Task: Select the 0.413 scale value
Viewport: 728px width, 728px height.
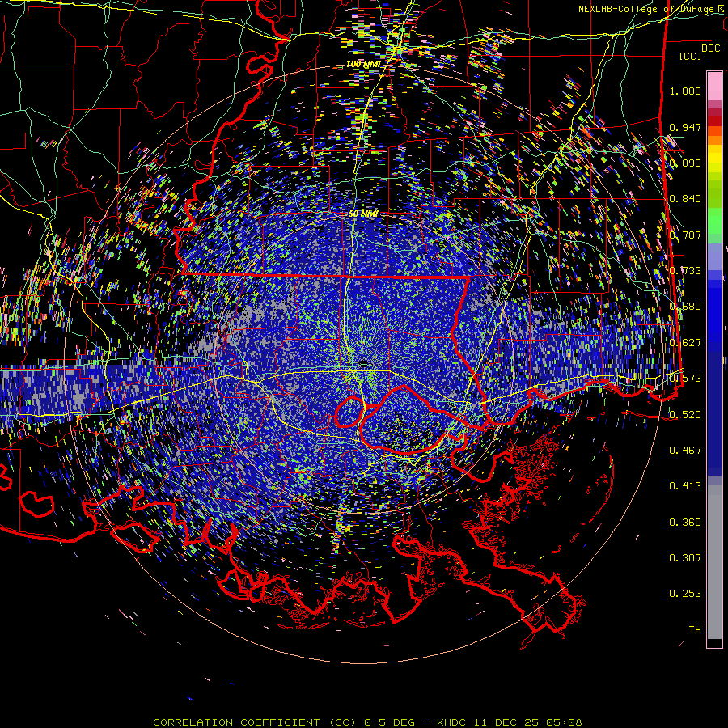Action: point(685,486)
